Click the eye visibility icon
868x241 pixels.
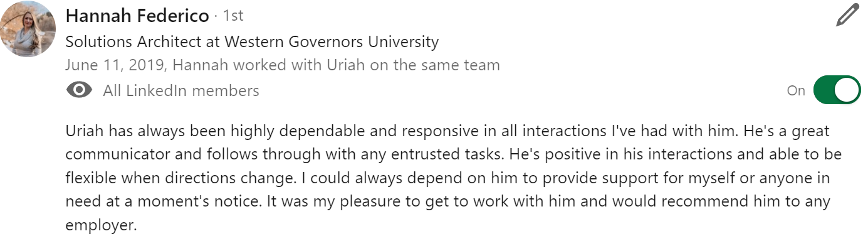click(x=79, y=90)
